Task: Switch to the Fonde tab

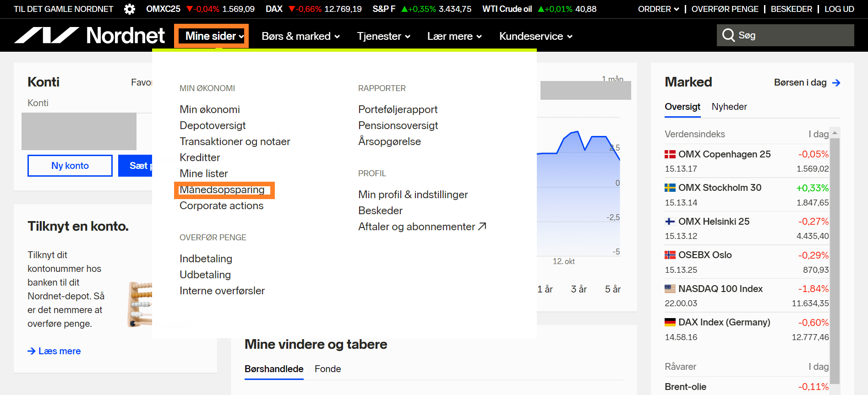Action: (328, 369)
